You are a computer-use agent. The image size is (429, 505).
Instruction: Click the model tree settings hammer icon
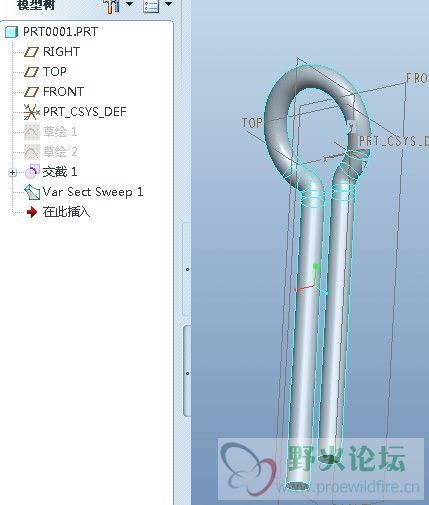[x=113, y=6]
